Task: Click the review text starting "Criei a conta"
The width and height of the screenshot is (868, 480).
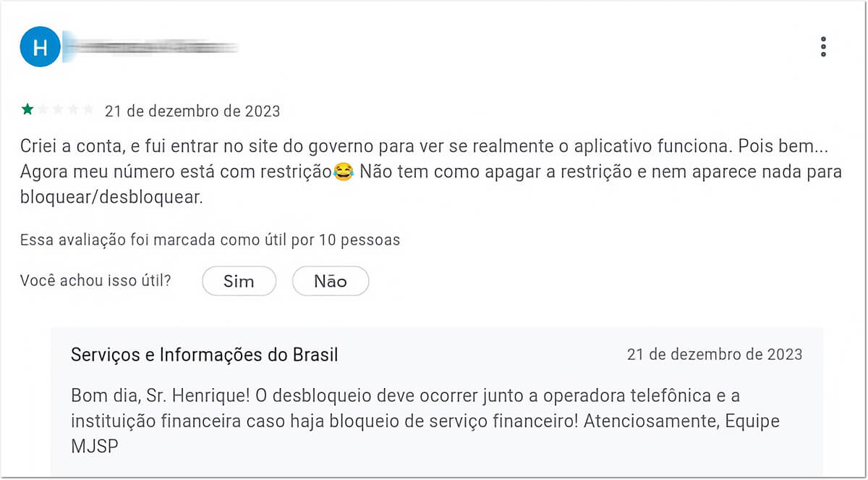Action: pos(431,172)
